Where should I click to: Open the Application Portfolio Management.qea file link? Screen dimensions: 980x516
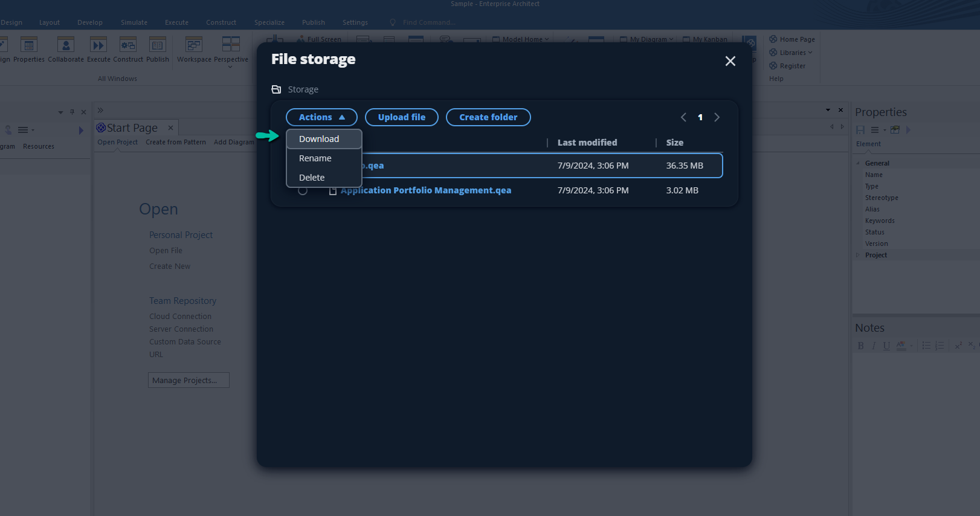[426, 190]
